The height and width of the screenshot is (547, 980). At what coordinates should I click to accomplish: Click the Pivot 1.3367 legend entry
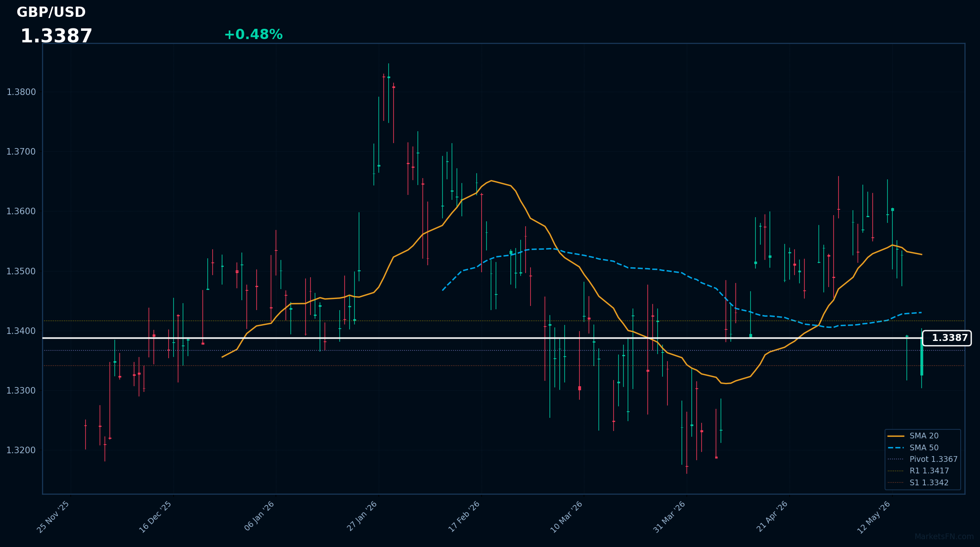click(x=923, y=459)
